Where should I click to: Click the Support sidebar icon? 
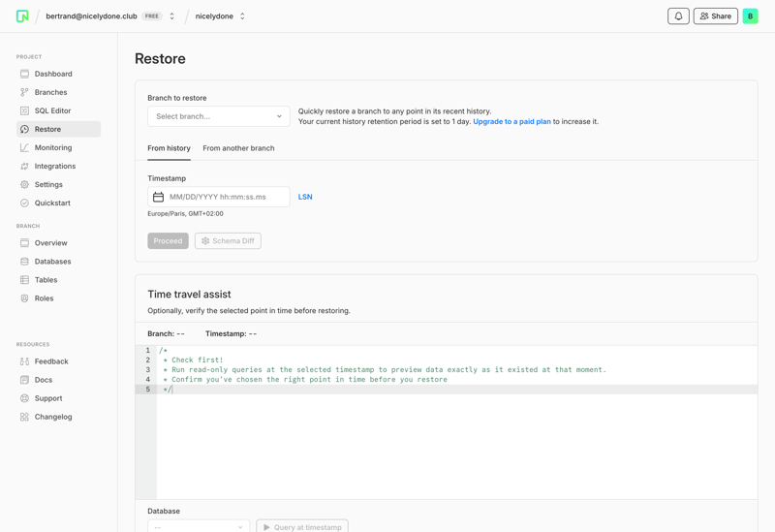tap(24, 398)
